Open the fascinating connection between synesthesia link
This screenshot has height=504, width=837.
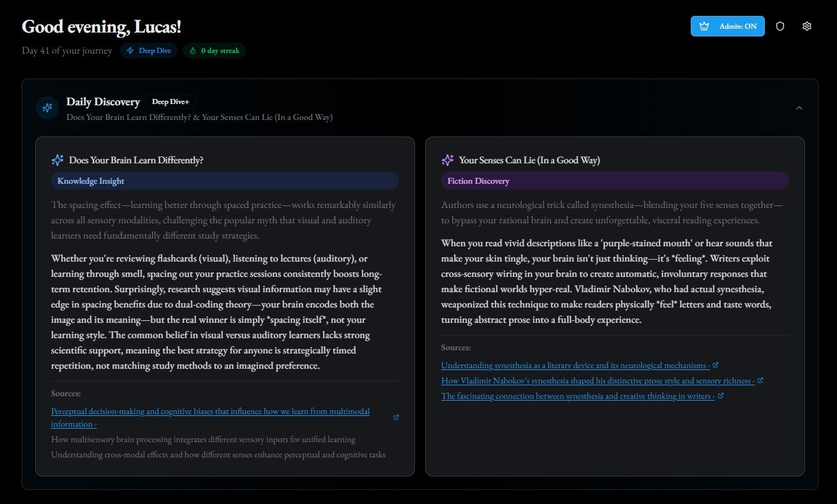577,396
